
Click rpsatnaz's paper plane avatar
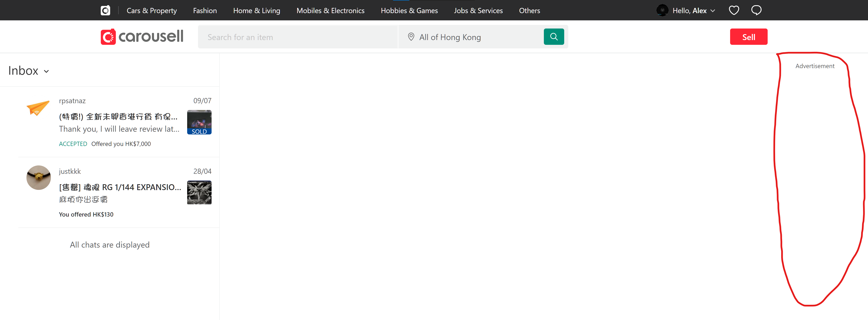tap(38, 107)
